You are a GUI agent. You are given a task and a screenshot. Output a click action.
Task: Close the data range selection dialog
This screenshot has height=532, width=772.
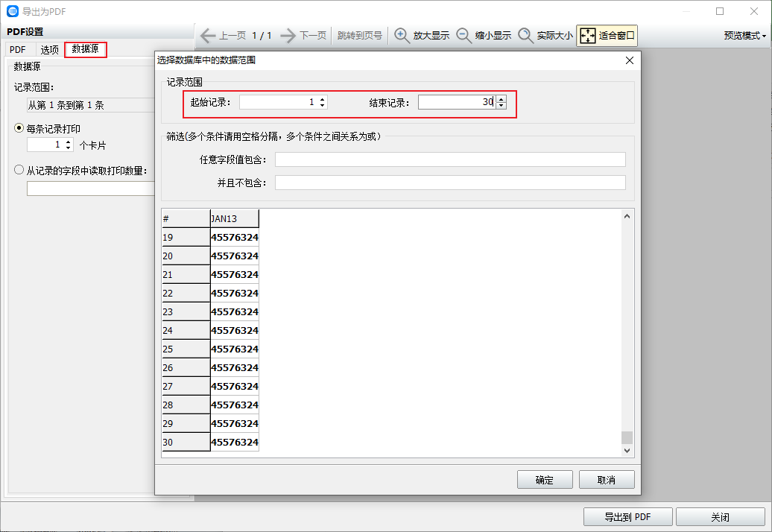pos(629,60)
